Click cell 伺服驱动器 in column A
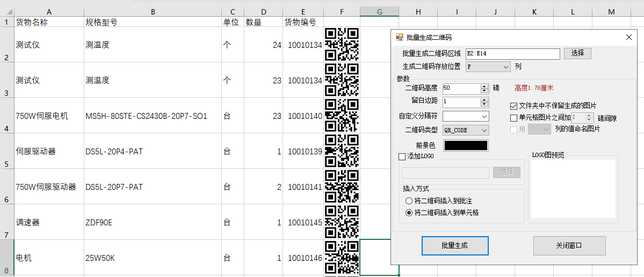 click(49, 151)
